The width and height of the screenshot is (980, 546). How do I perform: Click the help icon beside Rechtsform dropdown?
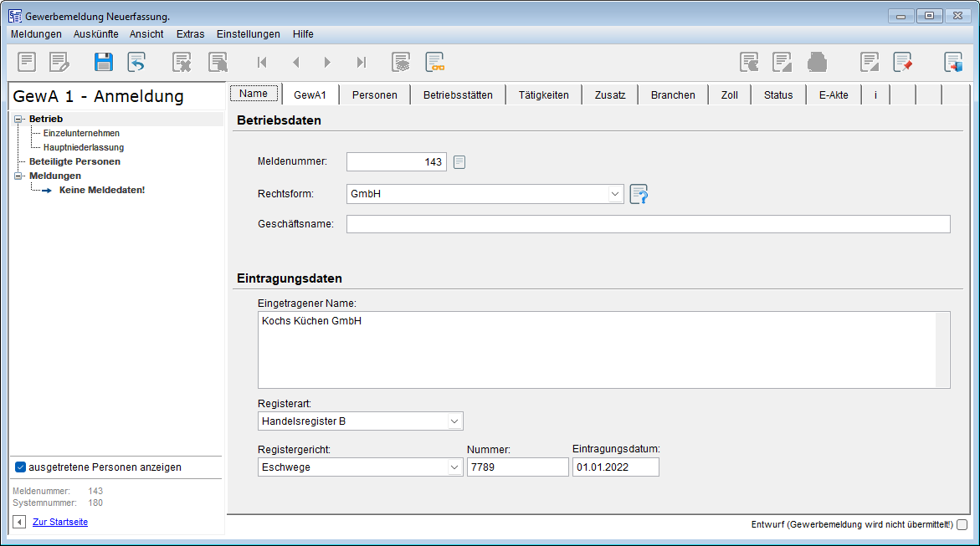(x=639, y=194)
